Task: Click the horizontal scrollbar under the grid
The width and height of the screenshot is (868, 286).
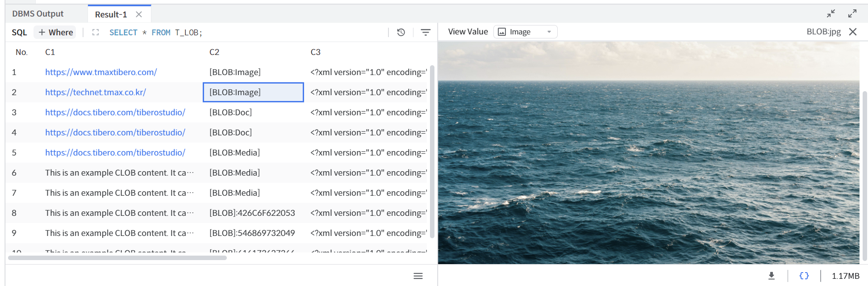Action: coord(117,258)
